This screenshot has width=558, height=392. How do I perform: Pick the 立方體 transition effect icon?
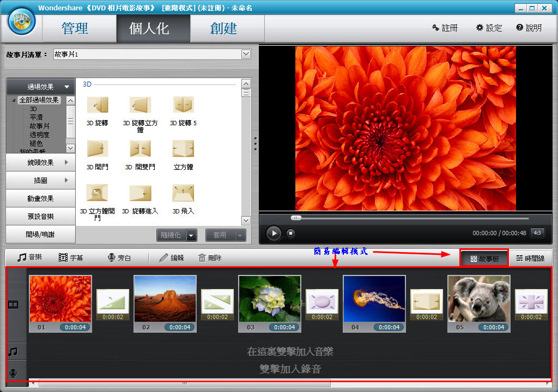coord(184,149)
